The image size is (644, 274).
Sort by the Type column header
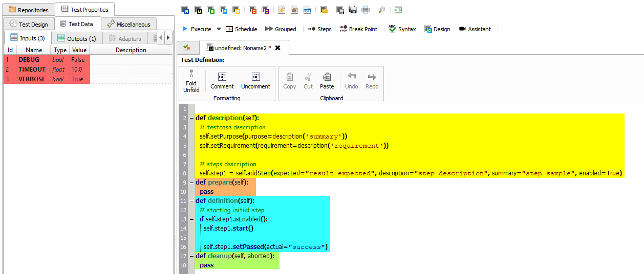pos(60,50)
